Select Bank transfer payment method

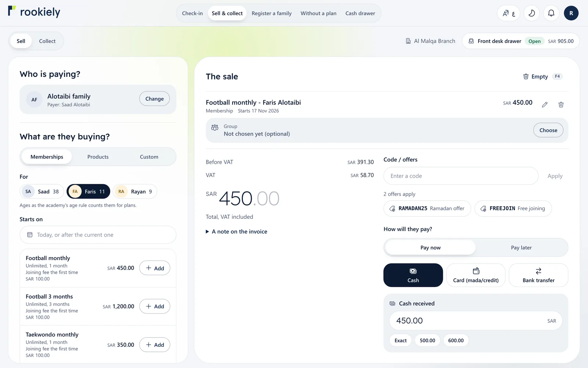(x=538, y=275)
